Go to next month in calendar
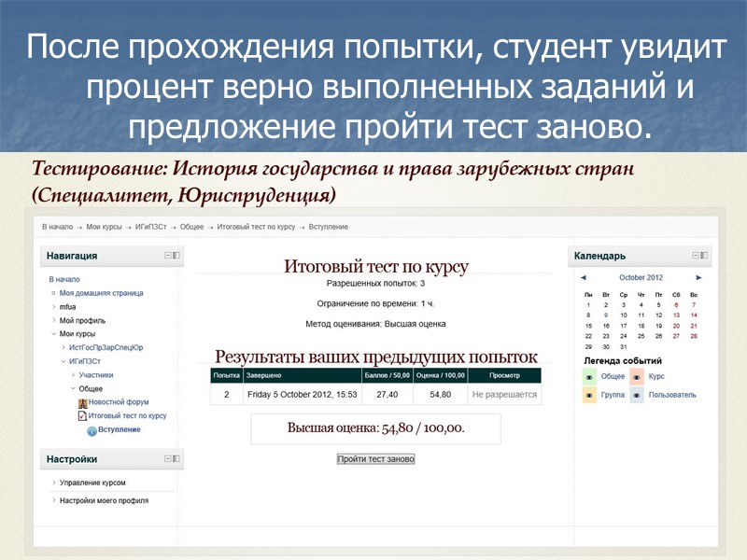This screenshot has height=560, width=747. 698,277
